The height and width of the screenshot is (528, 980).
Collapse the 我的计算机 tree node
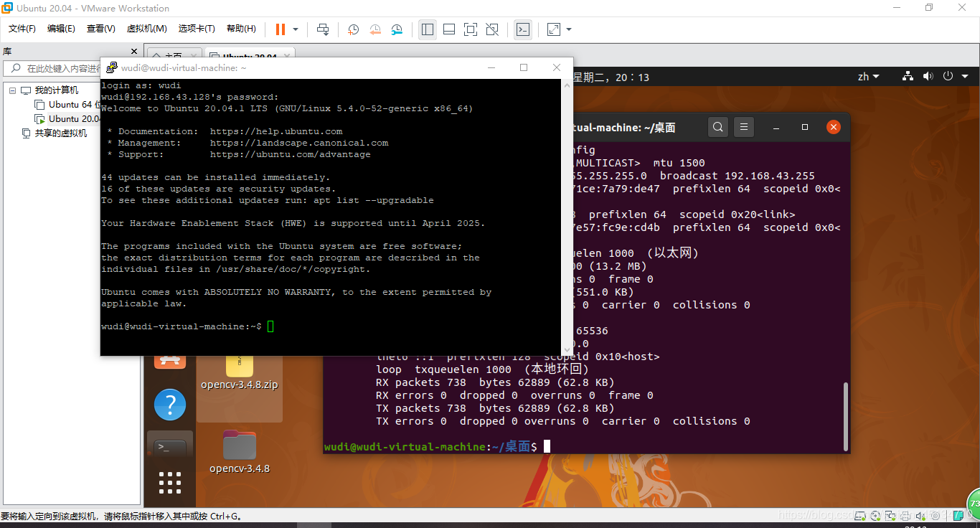tap(12, 90)
